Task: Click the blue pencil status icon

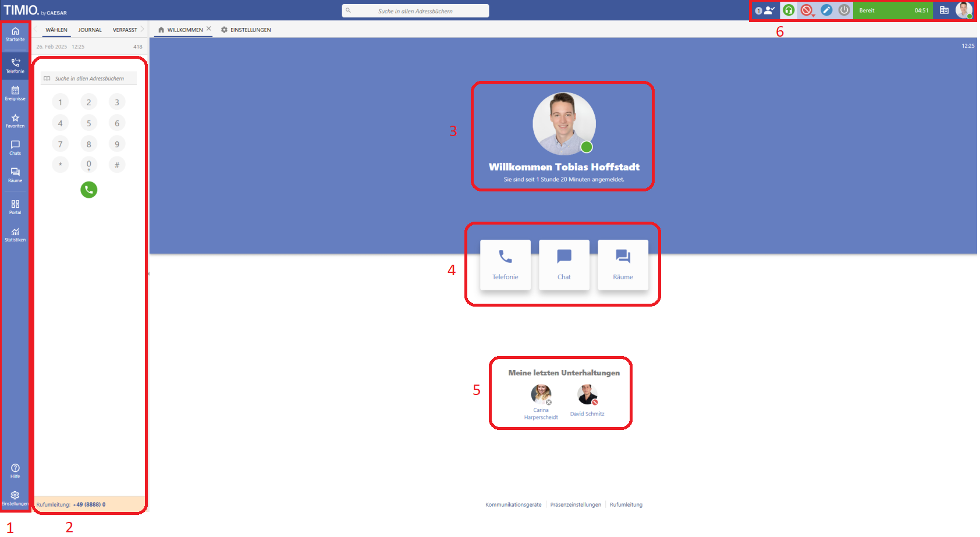Action: tap(826, 10)
